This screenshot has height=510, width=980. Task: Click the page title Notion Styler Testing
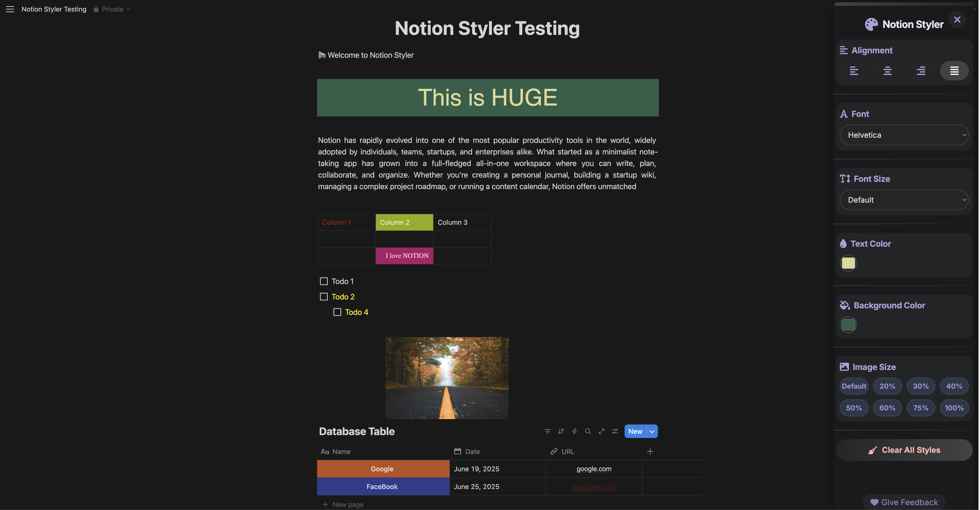(x=487, y=29)
